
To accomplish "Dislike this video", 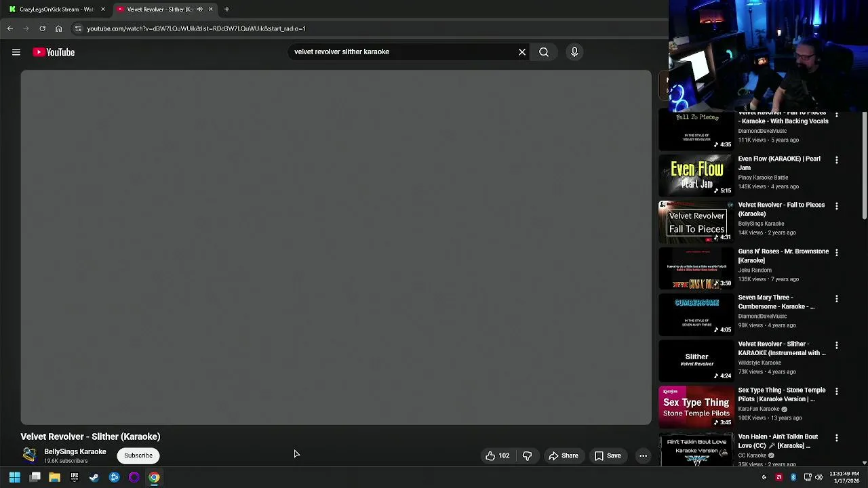I will (527, 455).
